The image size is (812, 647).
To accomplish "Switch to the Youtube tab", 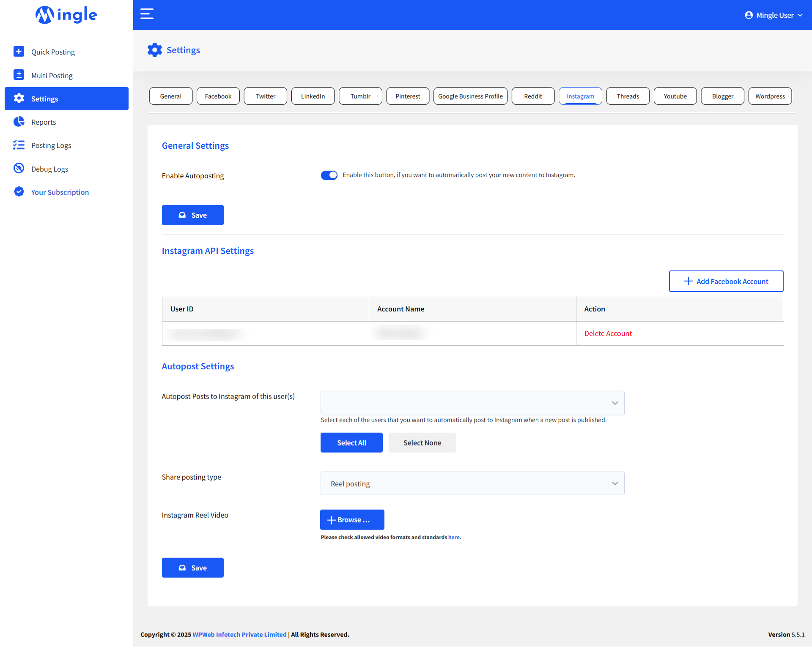I will (675, 96).
